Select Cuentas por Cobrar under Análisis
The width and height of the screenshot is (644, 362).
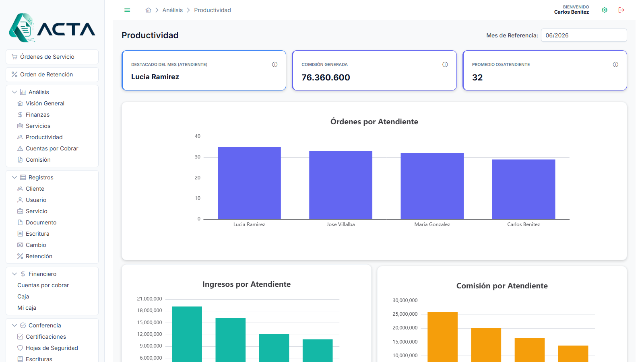52,148
